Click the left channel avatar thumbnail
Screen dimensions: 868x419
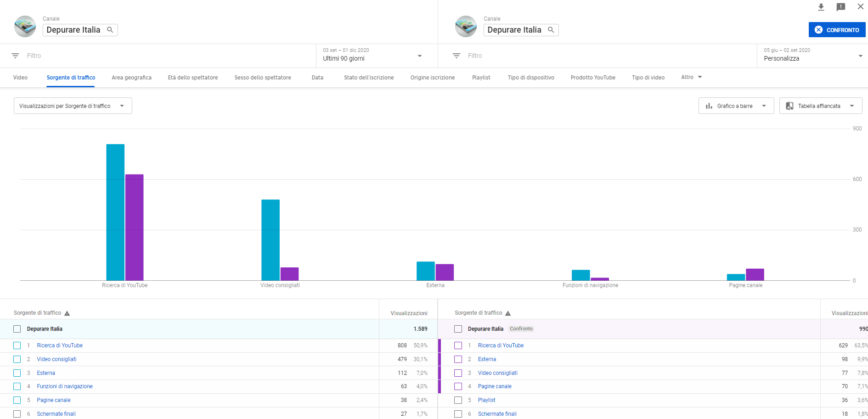pos(25,26)
